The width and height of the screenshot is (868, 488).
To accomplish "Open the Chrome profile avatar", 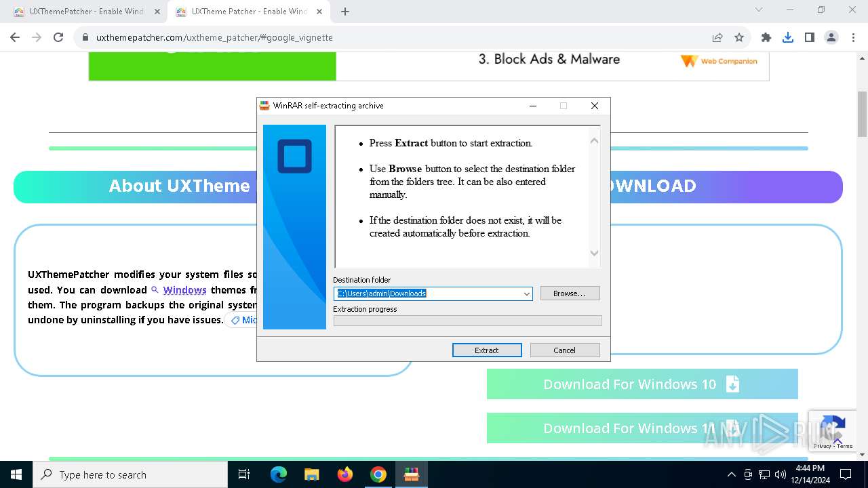I will [x=831, y=37].
